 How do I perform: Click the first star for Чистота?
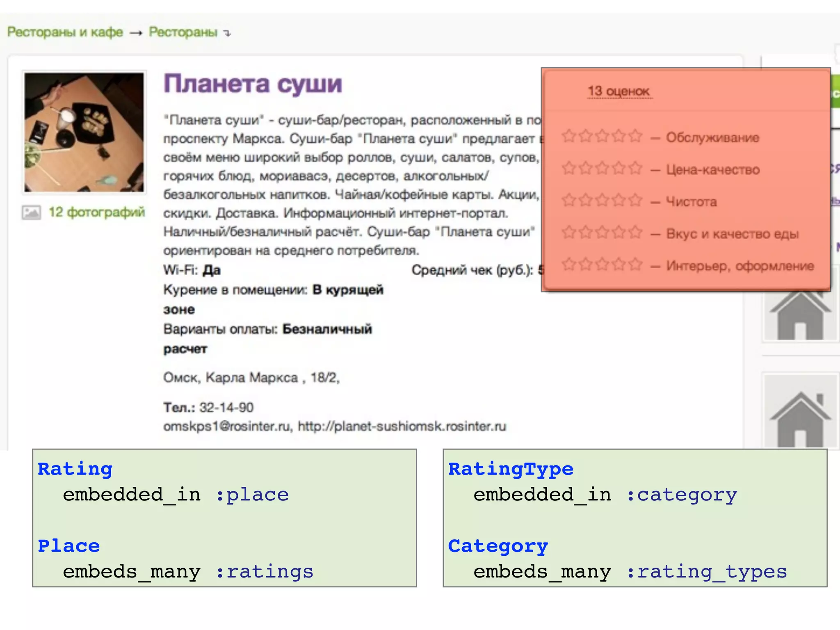569,200
